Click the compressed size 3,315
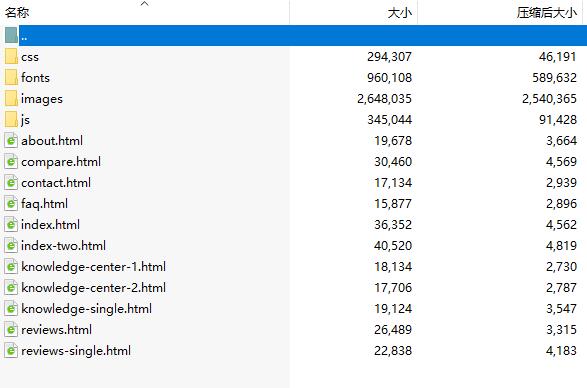The width and height of the screenshot is (587, 388). pos(561,330)
